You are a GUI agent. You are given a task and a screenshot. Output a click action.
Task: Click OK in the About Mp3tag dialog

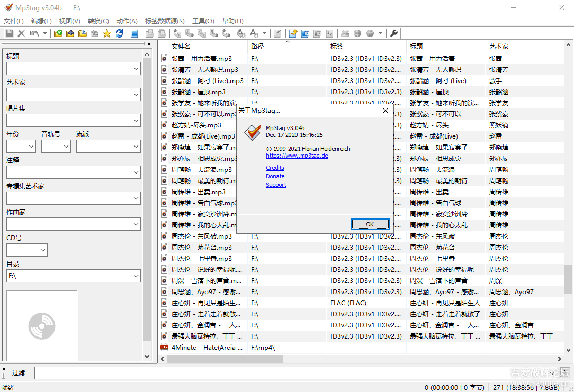[370, 224]
